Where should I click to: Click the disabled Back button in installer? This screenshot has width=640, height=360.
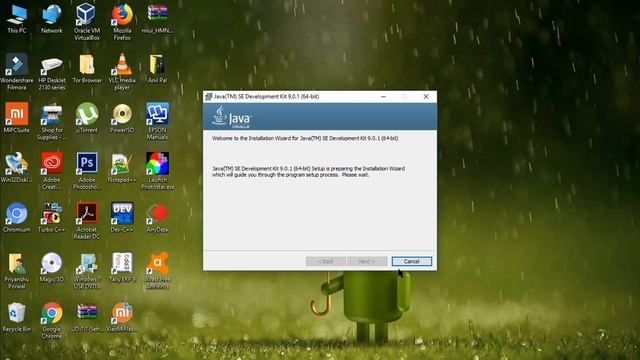click(x=326, y=261)
